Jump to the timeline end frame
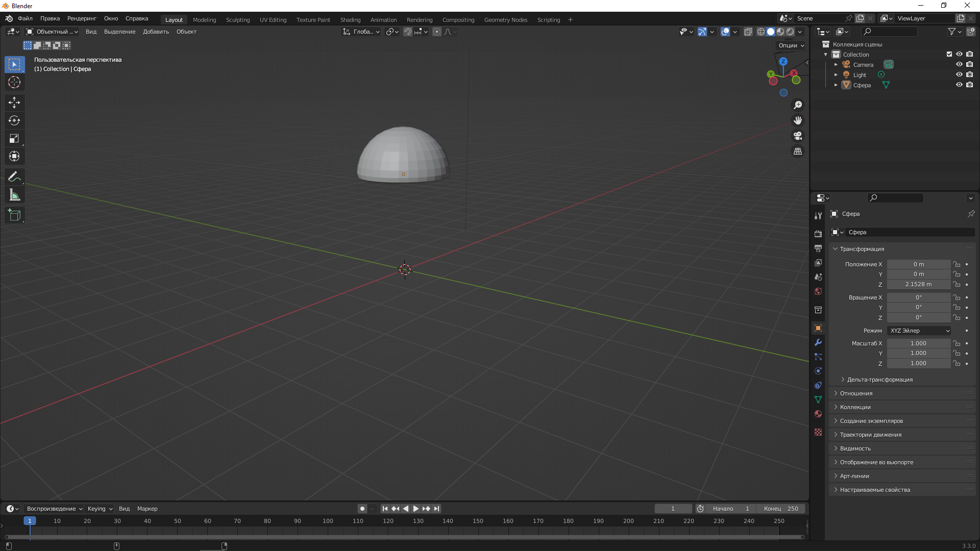The image size is (980, 551). pyautogui.click(x=436, y=509)
